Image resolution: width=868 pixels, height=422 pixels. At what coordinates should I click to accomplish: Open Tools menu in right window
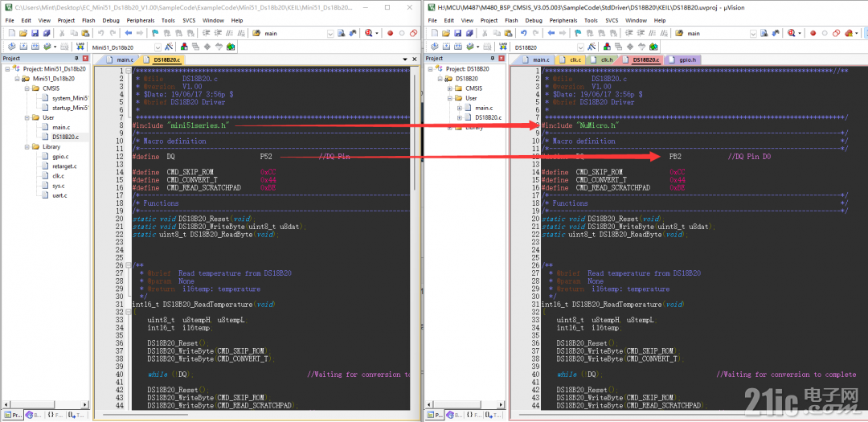coord(592,20)
